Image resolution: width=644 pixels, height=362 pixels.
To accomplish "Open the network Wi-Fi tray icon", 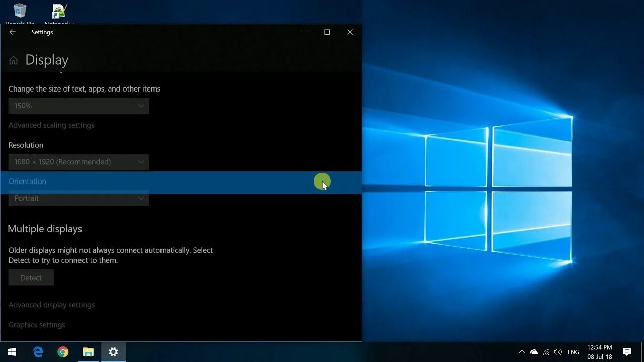I will (546, 352).
